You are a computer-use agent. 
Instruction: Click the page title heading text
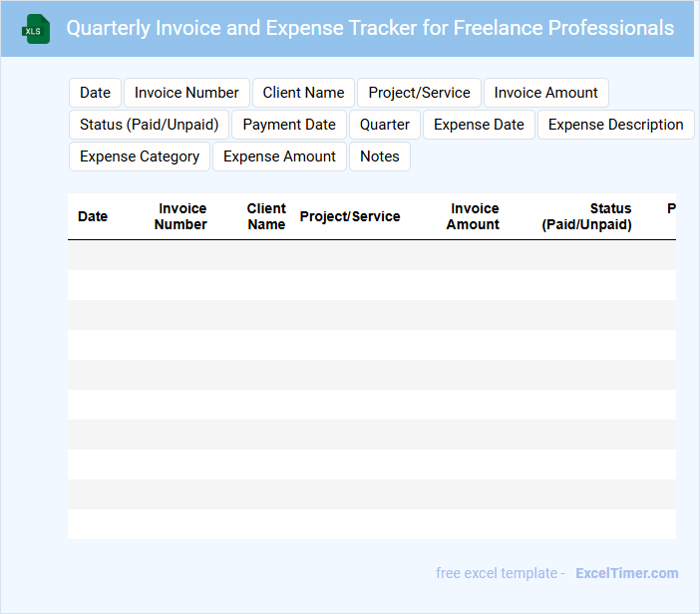click(370, 28)
